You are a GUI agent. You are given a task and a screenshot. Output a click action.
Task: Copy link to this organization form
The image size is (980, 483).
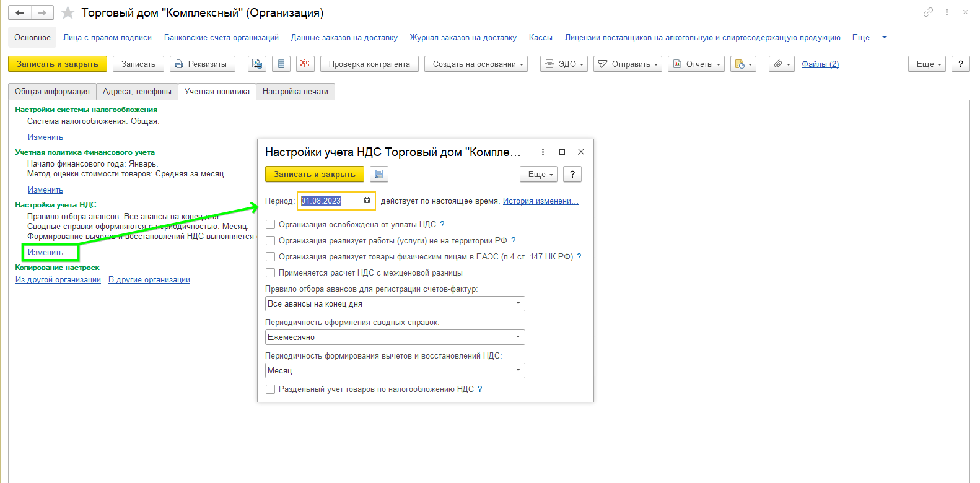[x=928, y=12]
